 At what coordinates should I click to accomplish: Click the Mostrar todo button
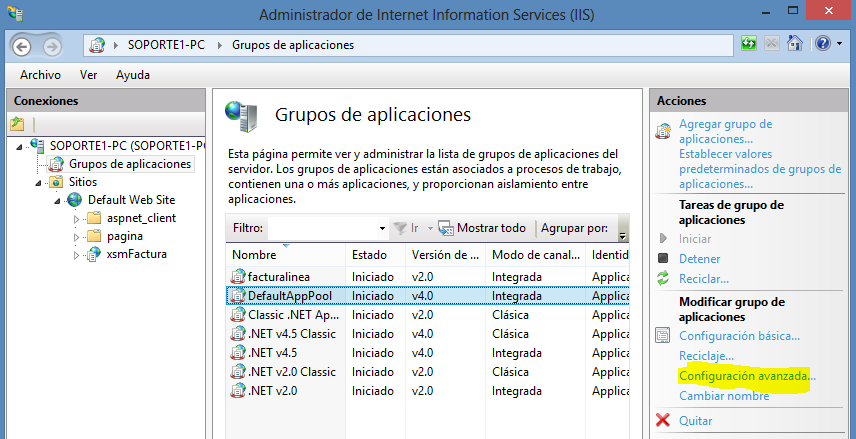482,228
